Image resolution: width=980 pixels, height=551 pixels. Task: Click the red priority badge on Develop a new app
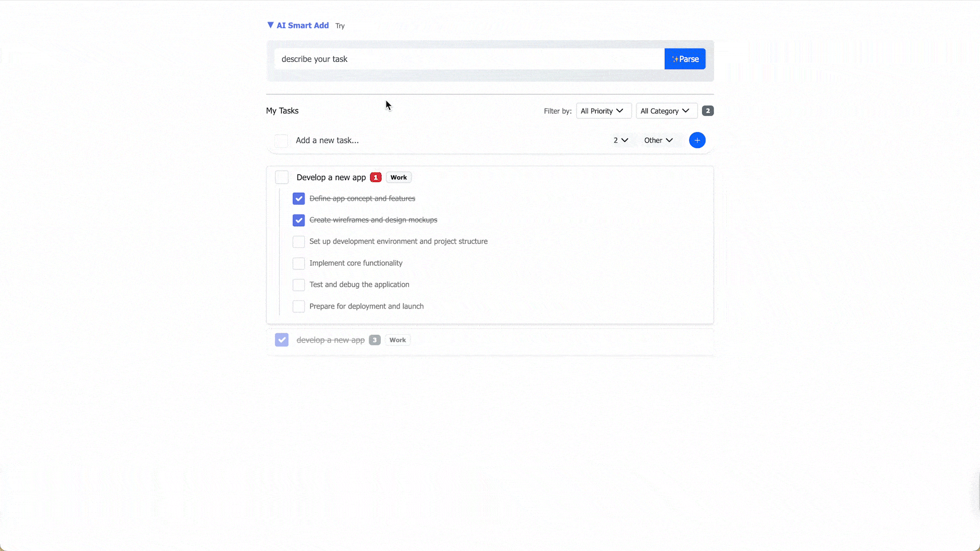tap(375, 177)
